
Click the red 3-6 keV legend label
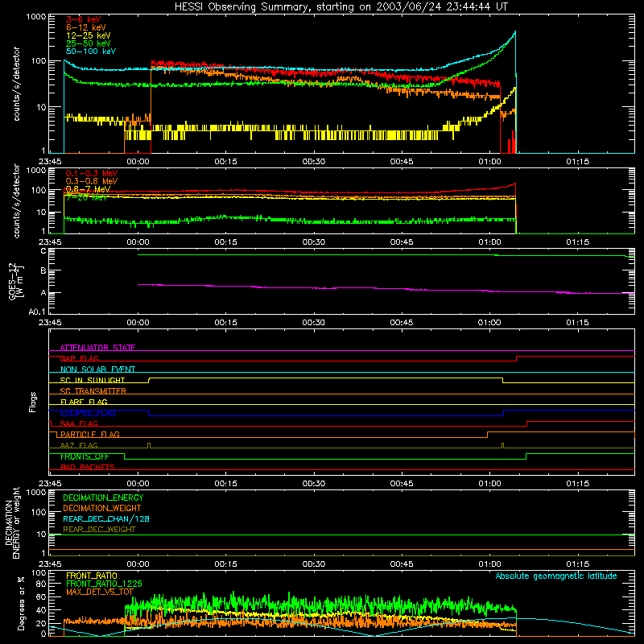(84, 19)
